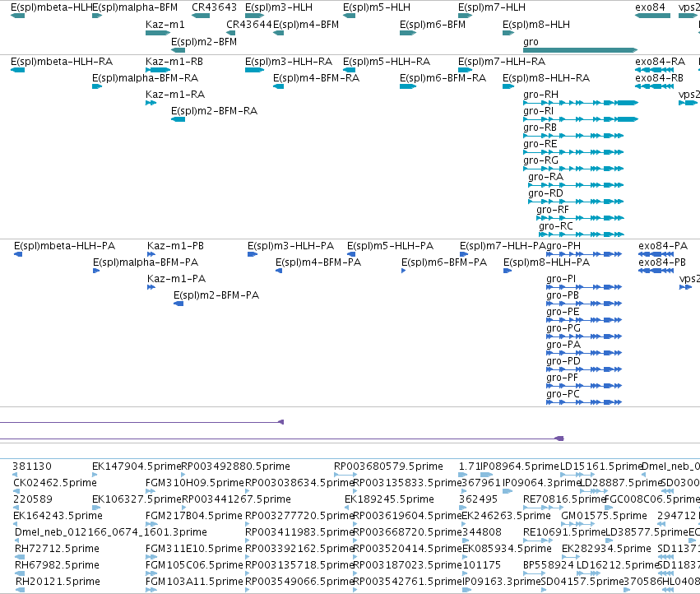
Task: Select the E(spl)m6-BFM gene arrow
Action: [408, 33]
